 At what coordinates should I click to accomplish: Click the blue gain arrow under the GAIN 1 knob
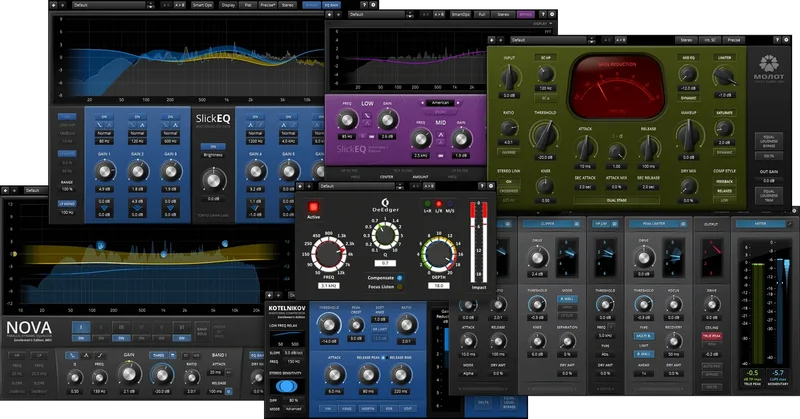pos(104,208)
